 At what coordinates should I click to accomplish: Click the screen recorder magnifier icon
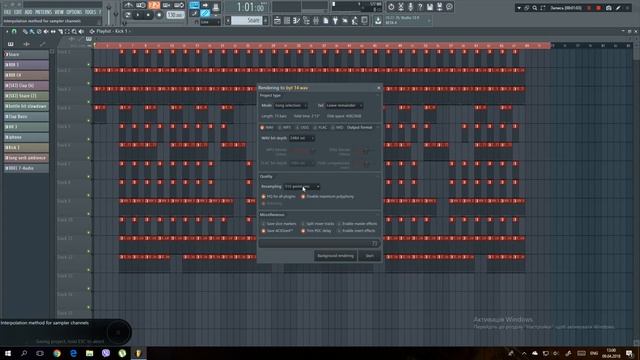534,8
